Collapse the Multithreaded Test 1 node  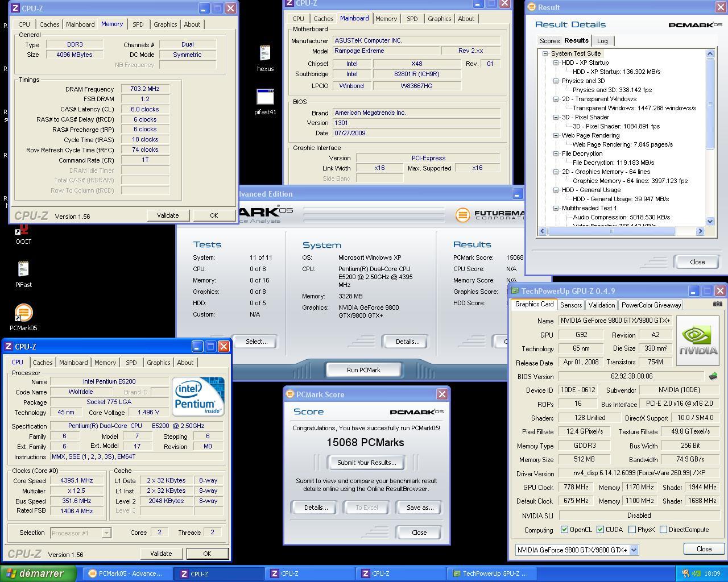tap(556, 208)
